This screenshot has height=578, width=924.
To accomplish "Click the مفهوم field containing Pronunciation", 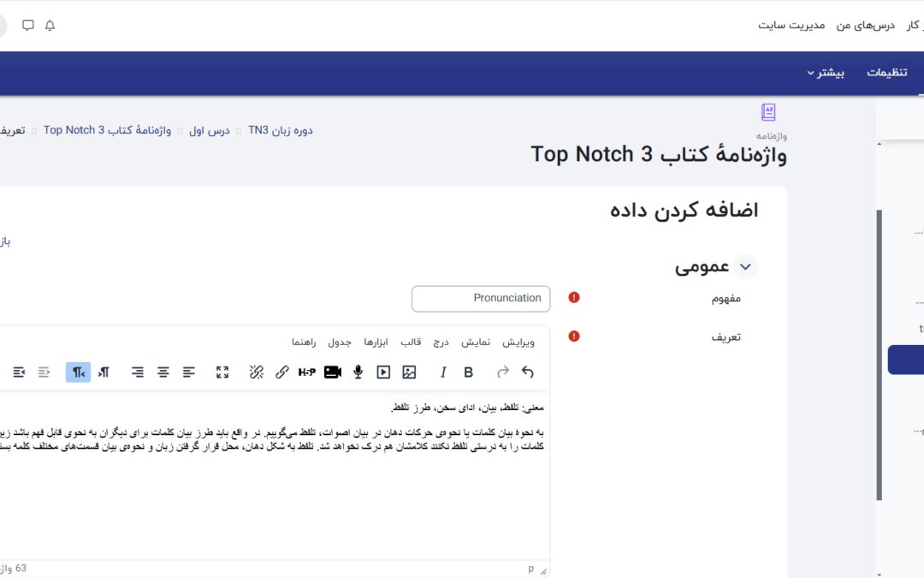I will point(481,299).
